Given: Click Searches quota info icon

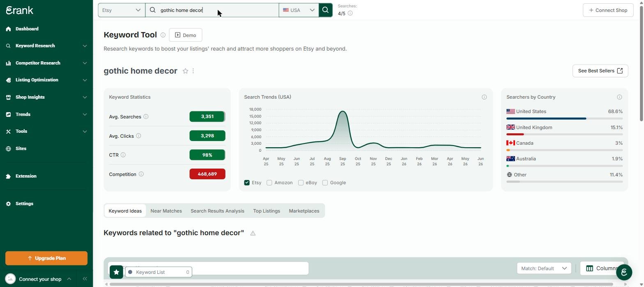Looking at the screenshot, I should pyautogui.click(x=350, y=13).
